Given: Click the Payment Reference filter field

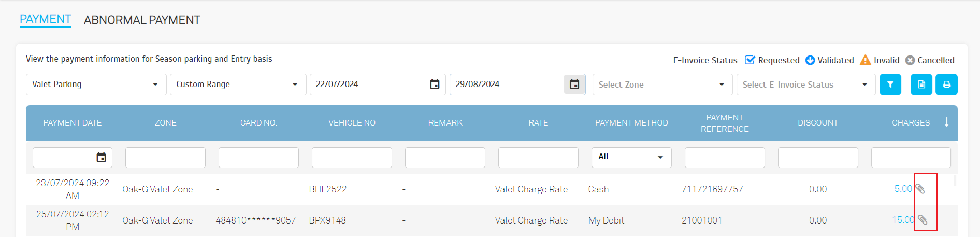Looking at the screenshot, I should pos(724,158).
